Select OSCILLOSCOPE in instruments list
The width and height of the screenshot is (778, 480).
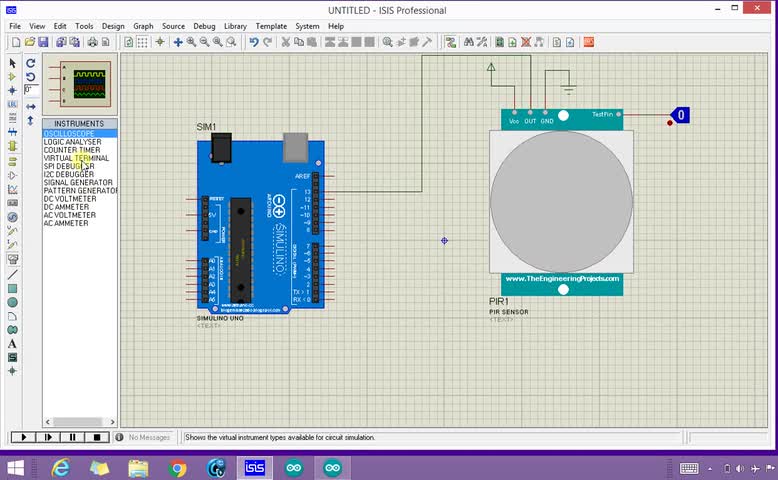click(x=69, y=134)
